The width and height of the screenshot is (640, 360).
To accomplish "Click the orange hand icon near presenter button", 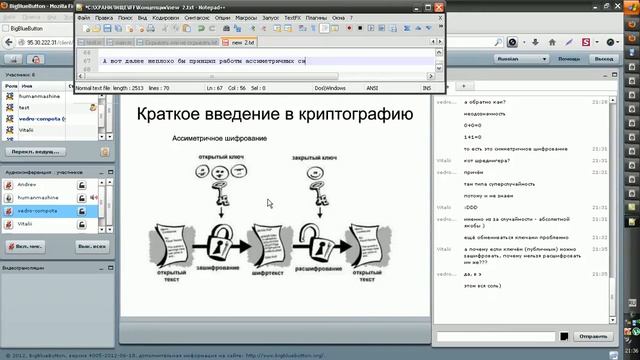I will (105, 152).
